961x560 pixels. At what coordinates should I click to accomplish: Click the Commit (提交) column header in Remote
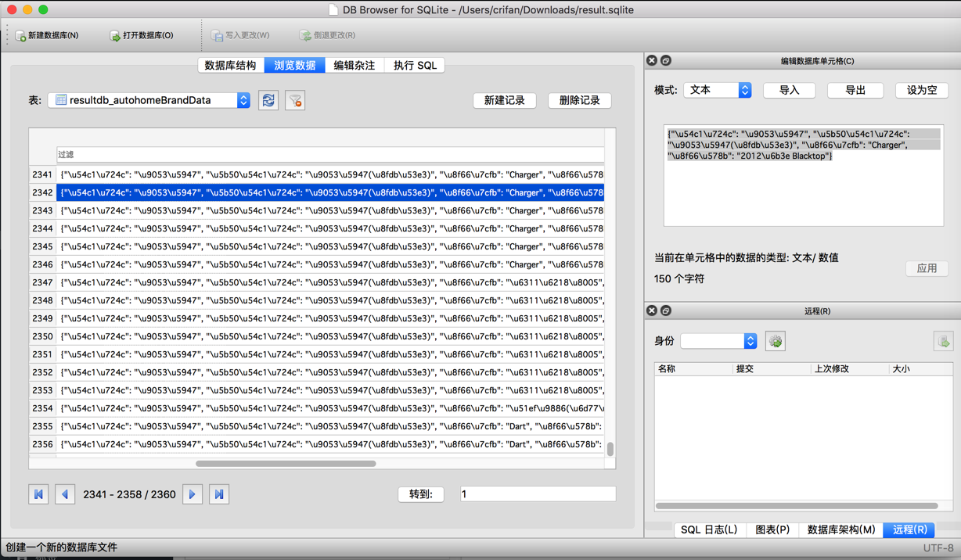772,368
